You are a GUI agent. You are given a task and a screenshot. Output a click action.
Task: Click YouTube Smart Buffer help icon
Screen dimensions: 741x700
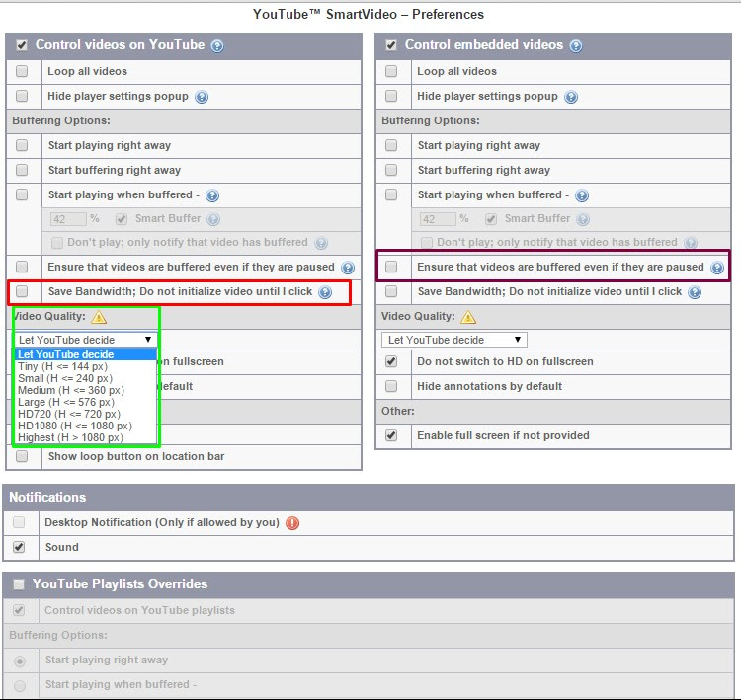(213, 219)
